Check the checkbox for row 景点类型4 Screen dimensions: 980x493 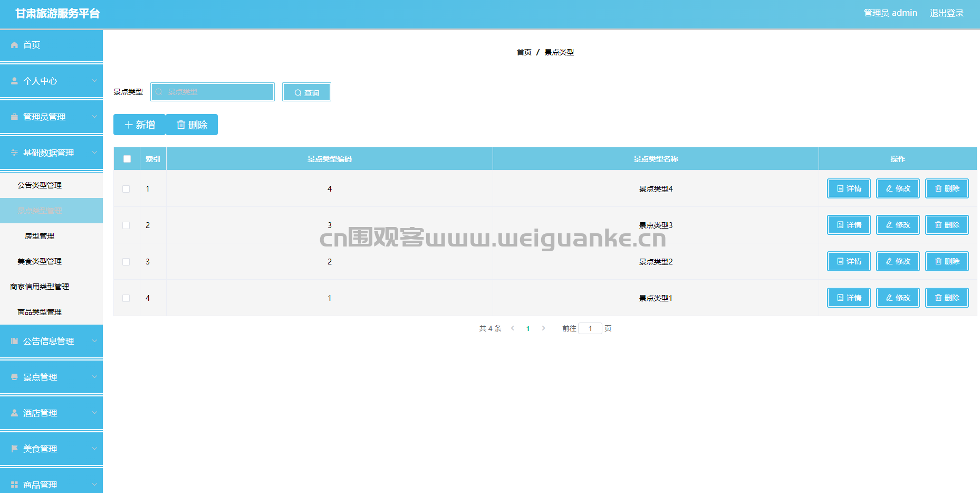pos(126,189)
